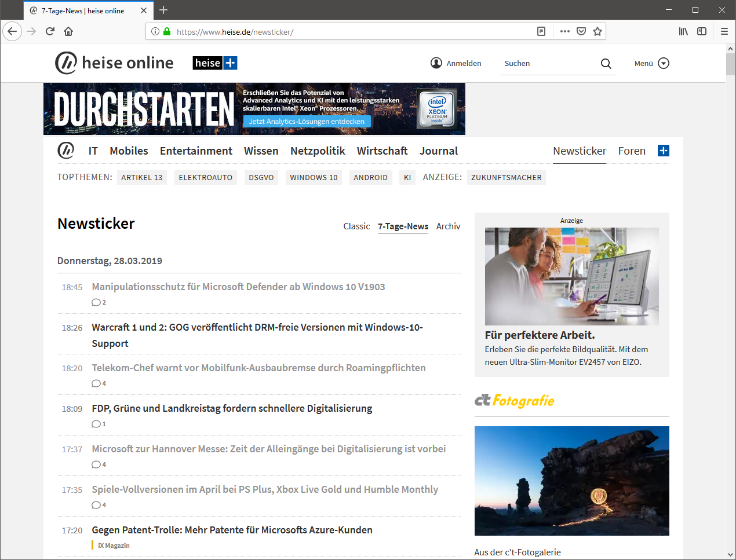Open the Wissen navigation section
The height and width of the screenshot is (560, 736).
[261, 151]
